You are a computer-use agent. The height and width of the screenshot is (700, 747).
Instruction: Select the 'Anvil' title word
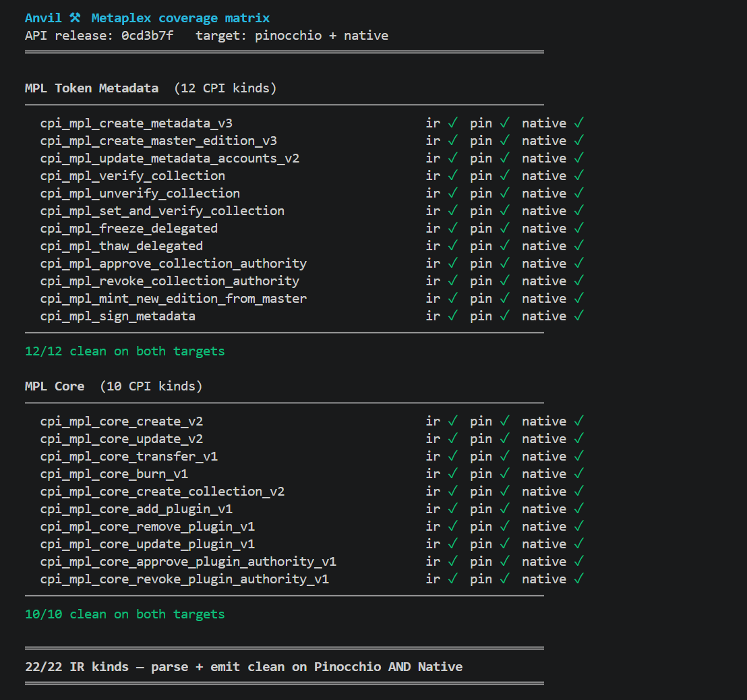[43, 18]
